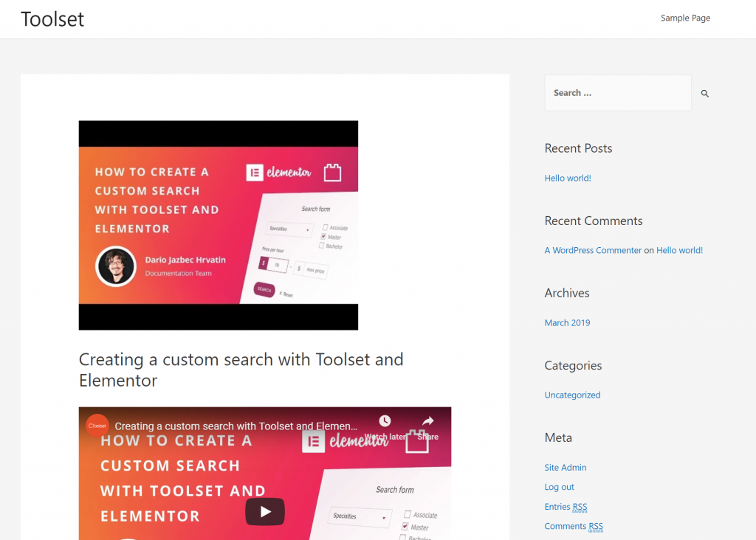The width and height of the screenshot is (756, 540).
Task: Click the video title text in player
Action: click(236, 426)
